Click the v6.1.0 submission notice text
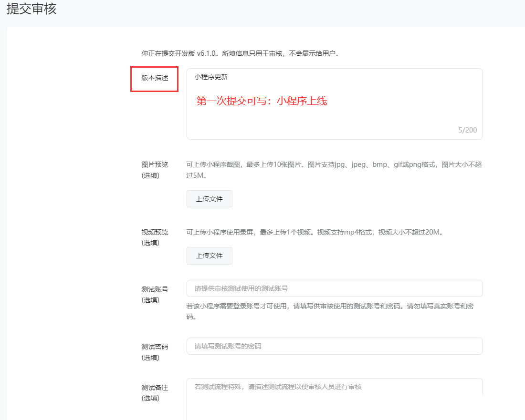Screen dimensions: 525x420 click(241, 53)
